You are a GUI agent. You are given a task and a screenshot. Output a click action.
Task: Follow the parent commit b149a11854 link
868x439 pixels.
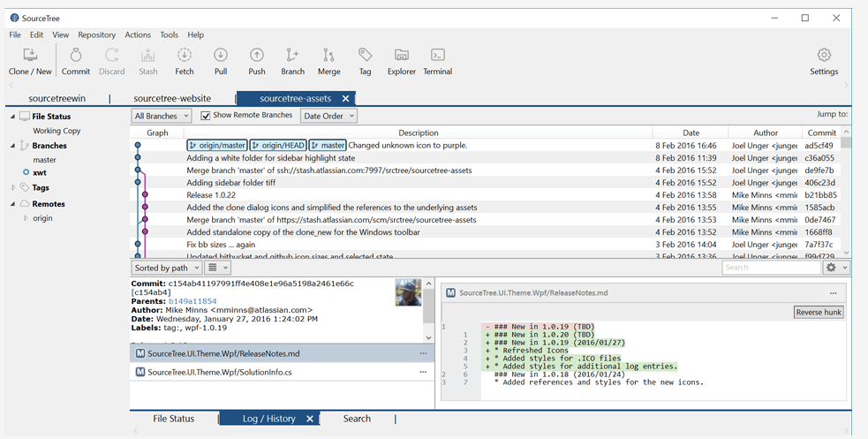click(x=192, y=301)
